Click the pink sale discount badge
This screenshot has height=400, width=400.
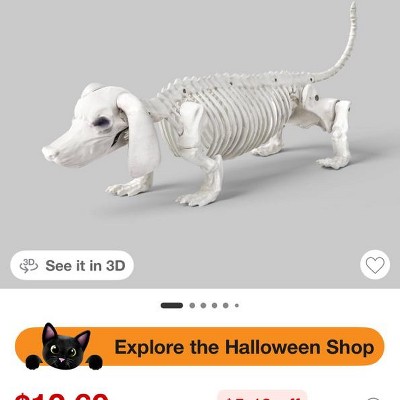click(262, 395)
